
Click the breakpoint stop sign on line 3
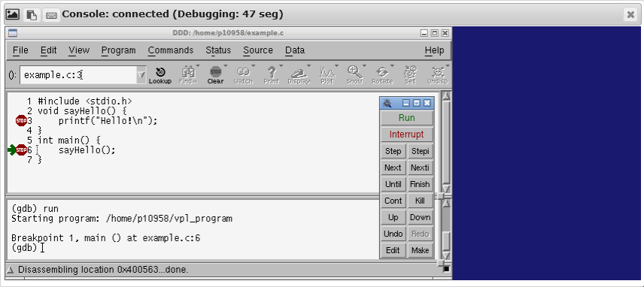tap(21, 120)
